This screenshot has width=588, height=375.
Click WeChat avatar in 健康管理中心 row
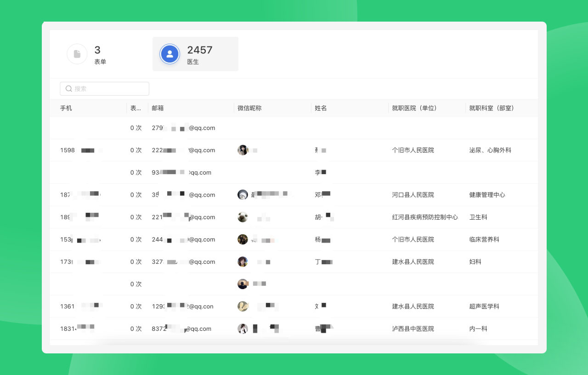[x=243, y=195]
